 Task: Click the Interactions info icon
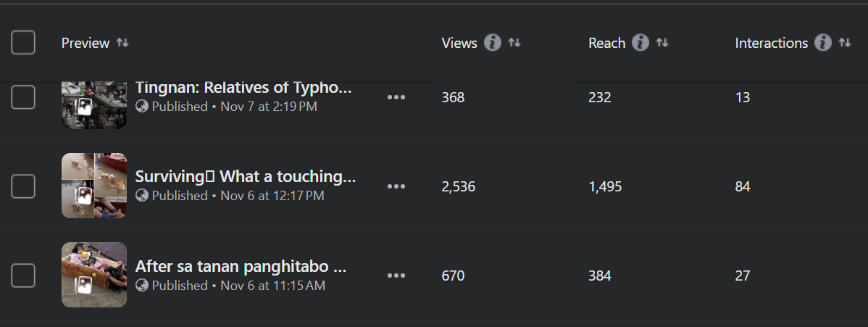[822, 43]
